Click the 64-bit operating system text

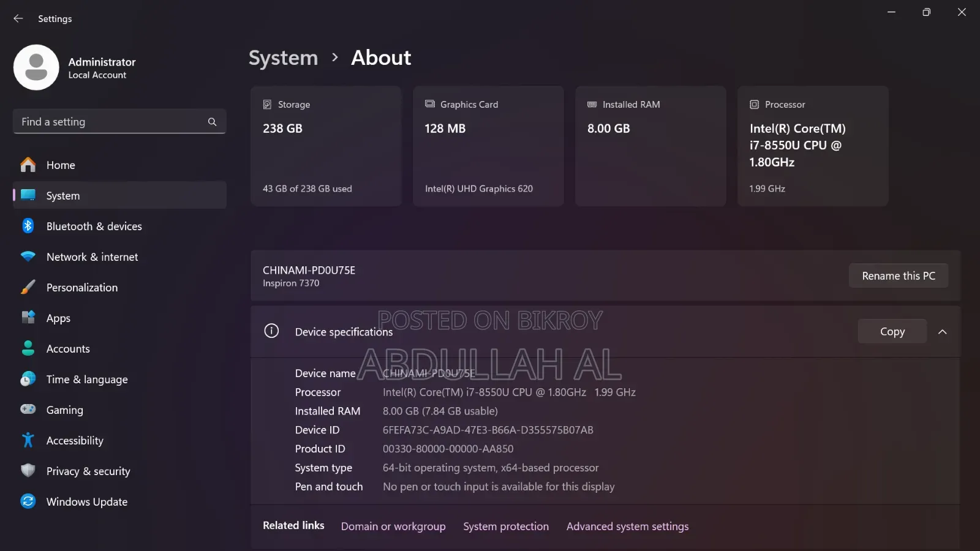[x=491, y=468]
